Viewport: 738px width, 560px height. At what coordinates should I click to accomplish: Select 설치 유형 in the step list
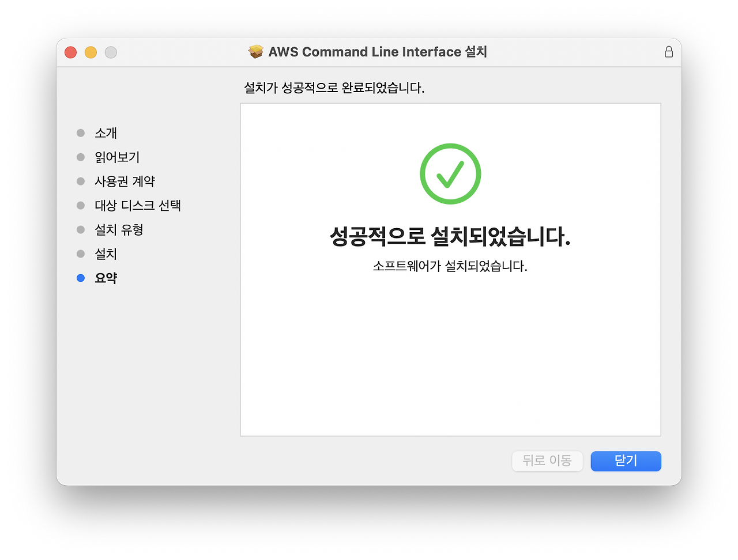pyautogui.click(x=119, y=229)
